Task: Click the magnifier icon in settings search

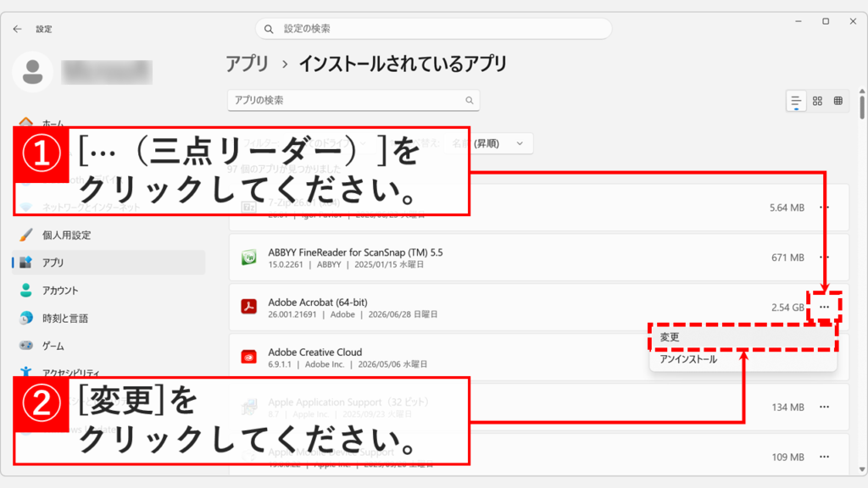Action: pos(269,29)
